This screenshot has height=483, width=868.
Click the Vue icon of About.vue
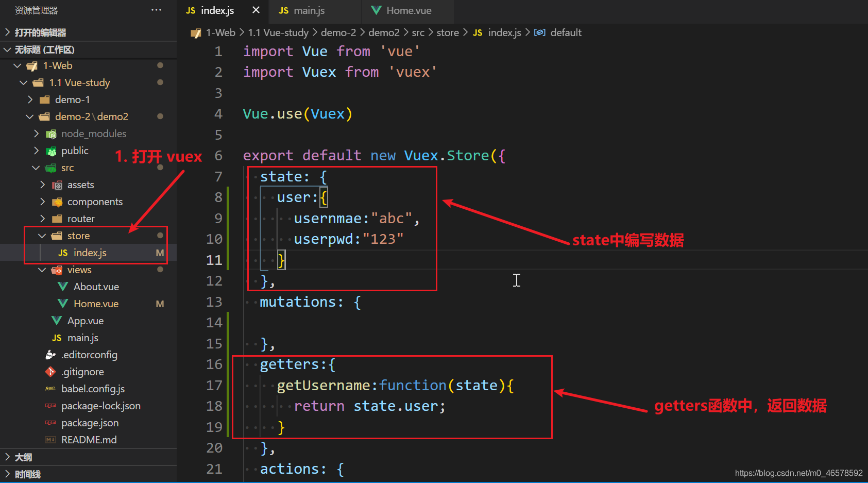point(63,287)
